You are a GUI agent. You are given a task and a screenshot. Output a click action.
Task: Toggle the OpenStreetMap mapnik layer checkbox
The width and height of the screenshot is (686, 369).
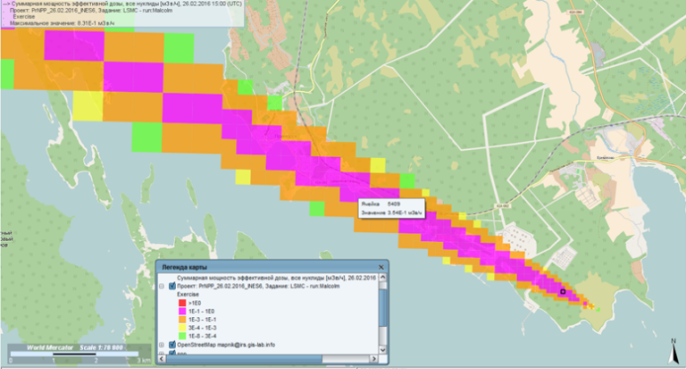(x=172, y=344)
